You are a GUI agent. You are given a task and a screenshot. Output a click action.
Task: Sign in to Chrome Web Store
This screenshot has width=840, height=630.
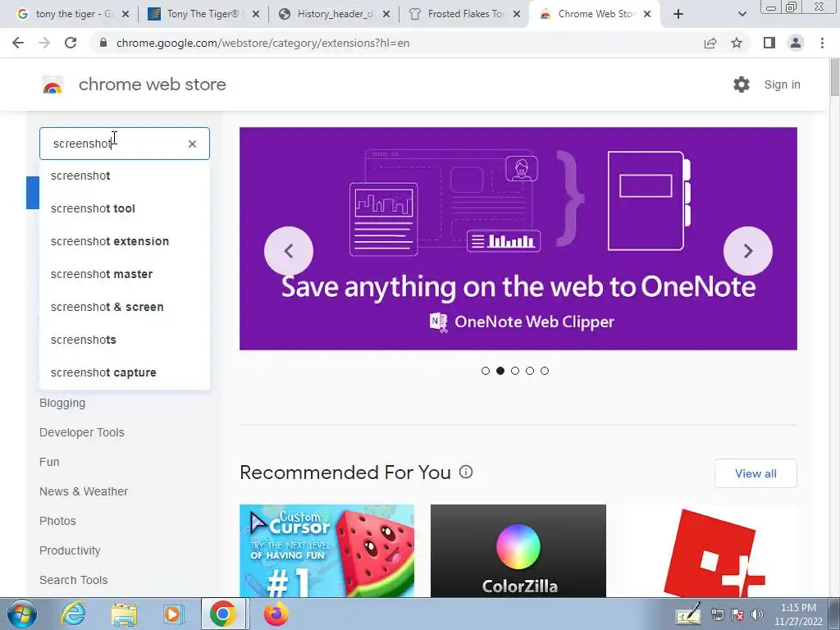pos(782,84)
